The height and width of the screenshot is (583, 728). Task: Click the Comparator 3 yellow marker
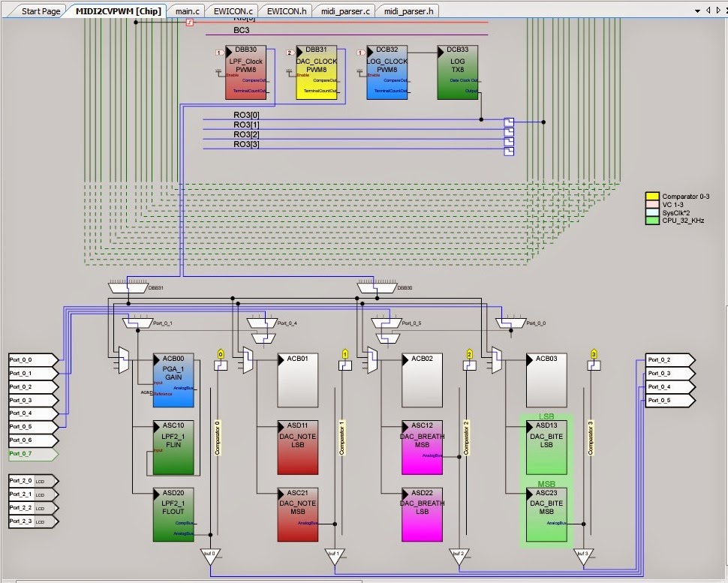click(x=594, y=354)
